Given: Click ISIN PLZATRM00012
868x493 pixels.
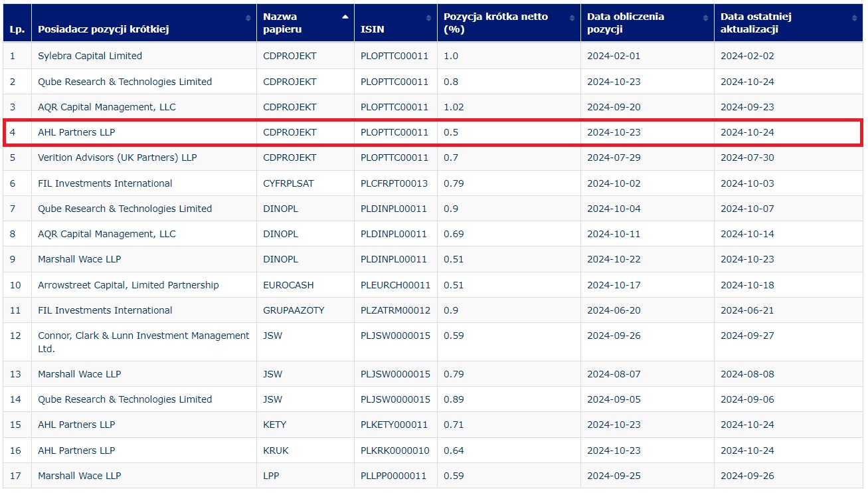Looking at the screenshot, I should (x=396, y=310).
